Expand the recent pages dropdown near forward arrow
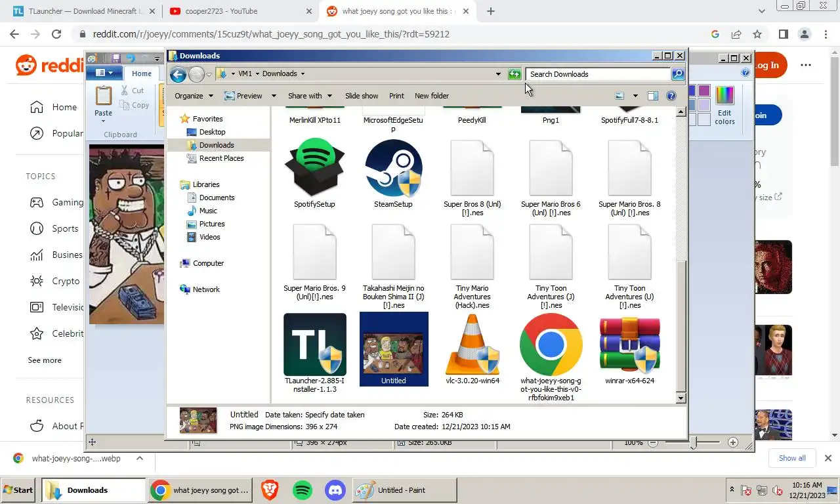 [209, 75]
